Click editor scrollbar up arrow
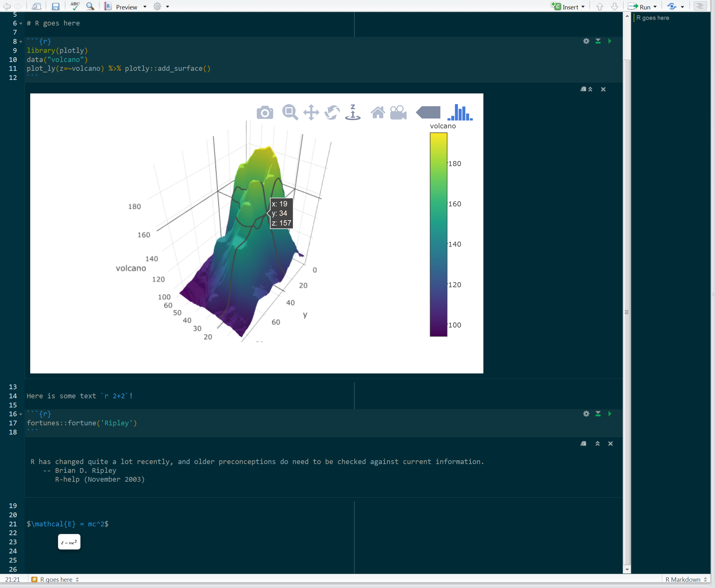The height and width of the screenshot is (588, 715). (627, 16)
